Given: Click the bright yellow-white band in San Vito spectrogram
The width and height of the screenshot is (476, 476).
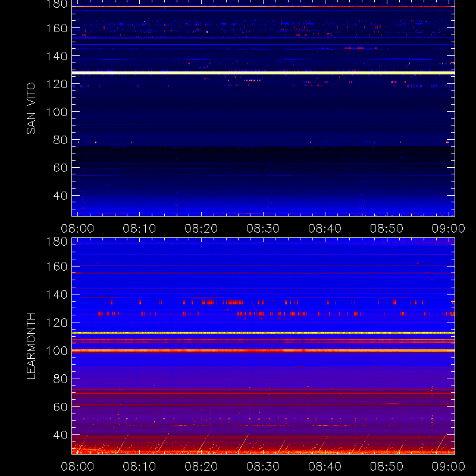Looking at the screenshot, I should tap(263, 73).
